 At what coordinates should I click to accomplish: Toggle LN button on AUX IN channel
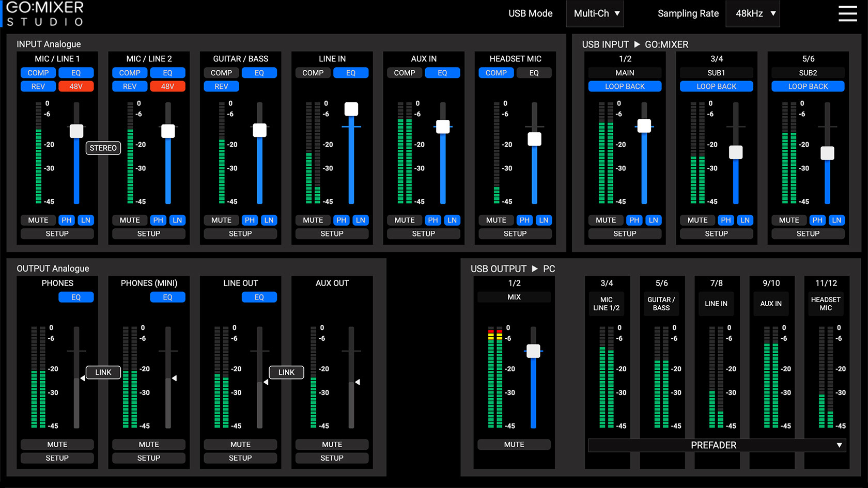[452, 220]
